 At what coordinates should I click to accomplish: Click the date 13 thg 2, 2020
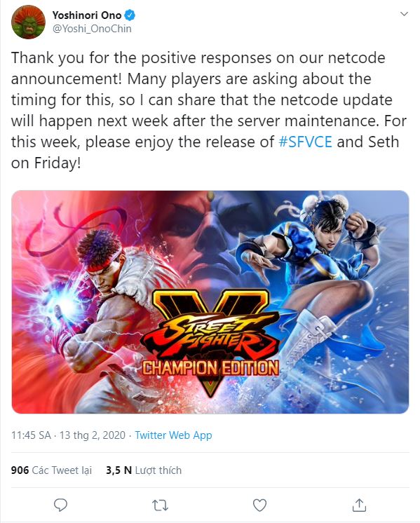click(93, 435)
